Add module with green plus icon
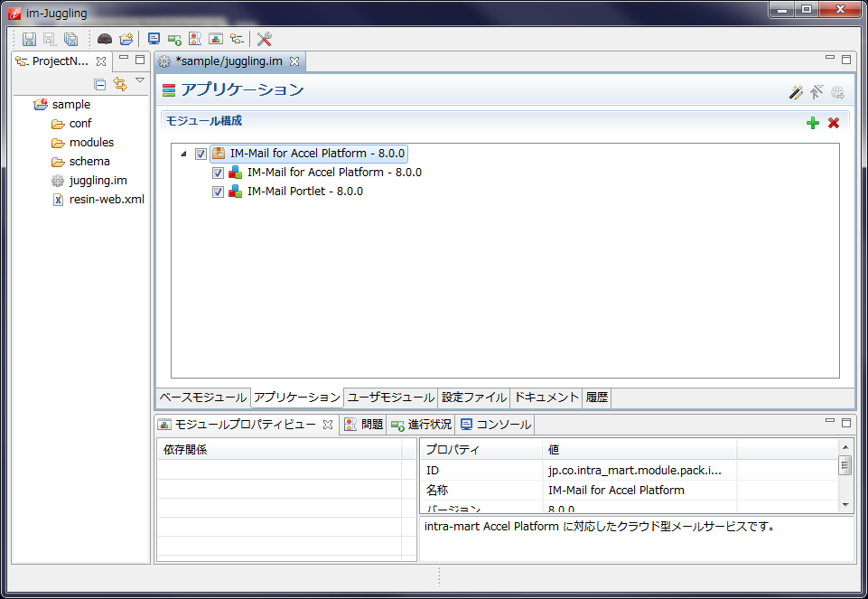This screenshot has width=868, height=599. (x=813, y=123)
